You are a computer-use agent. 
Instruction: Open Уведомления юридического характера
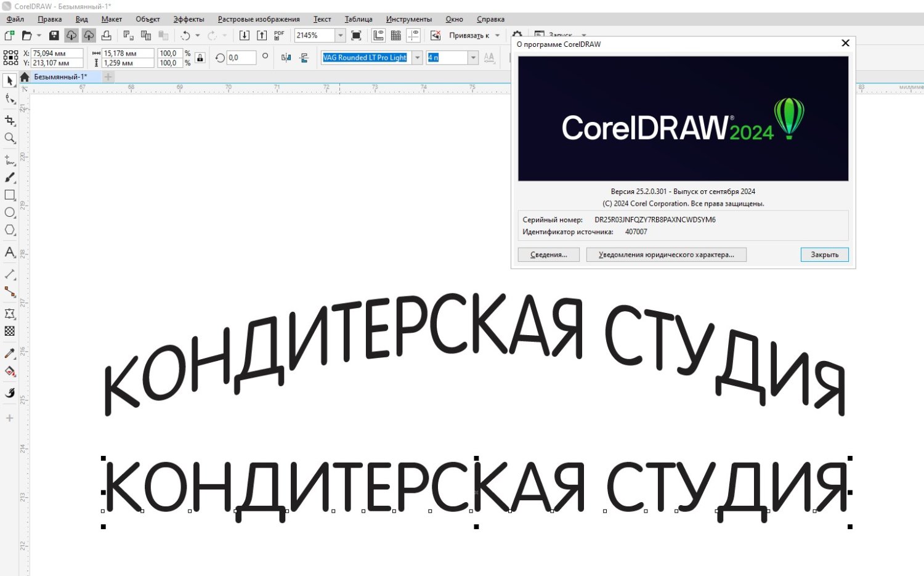pos(667,255)
